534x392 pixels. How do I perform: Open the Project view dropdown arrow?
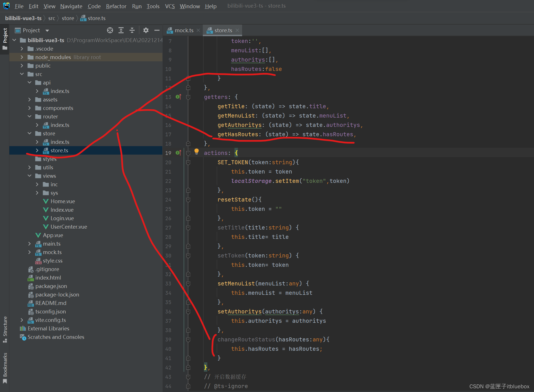(x=47, y=31)
